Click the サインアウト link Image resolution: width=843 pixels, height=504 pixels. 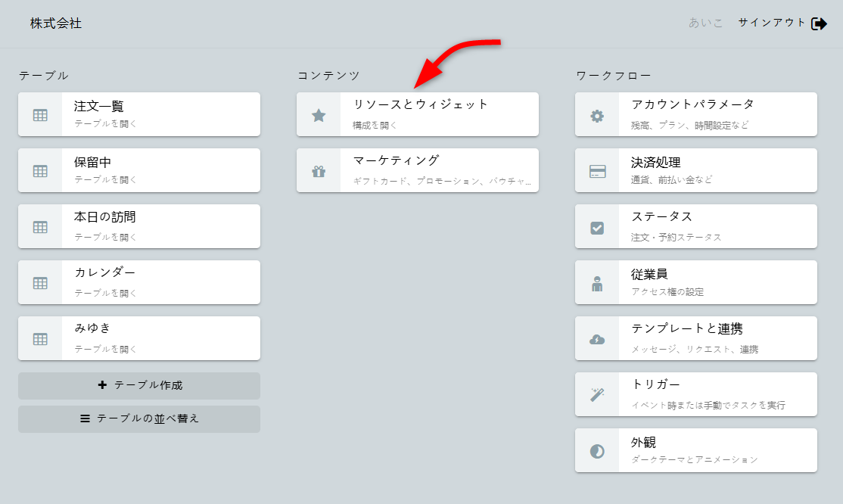(772, 23)
